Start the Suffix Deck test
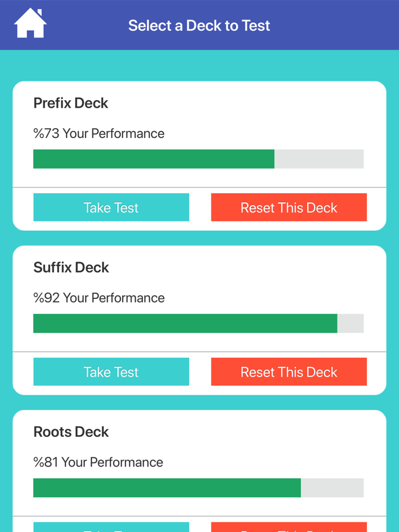 click(111, 372)
